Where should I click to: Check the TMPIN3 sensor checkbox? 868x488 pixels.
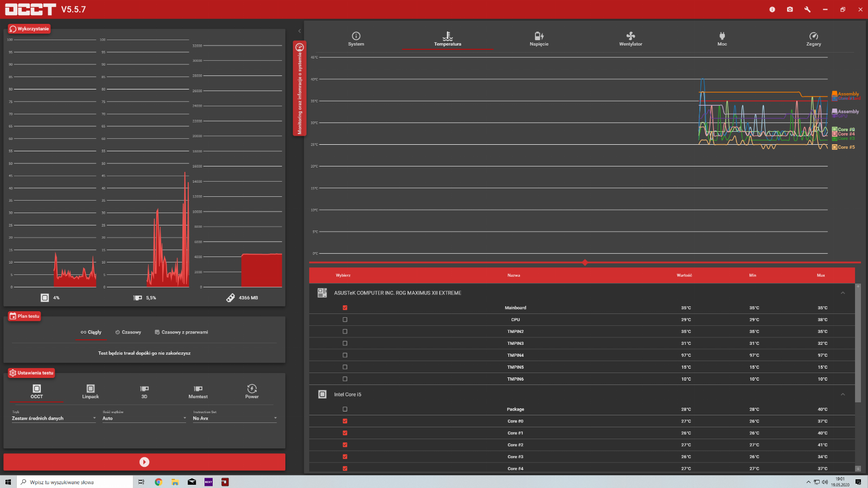(x=345, y=344)
